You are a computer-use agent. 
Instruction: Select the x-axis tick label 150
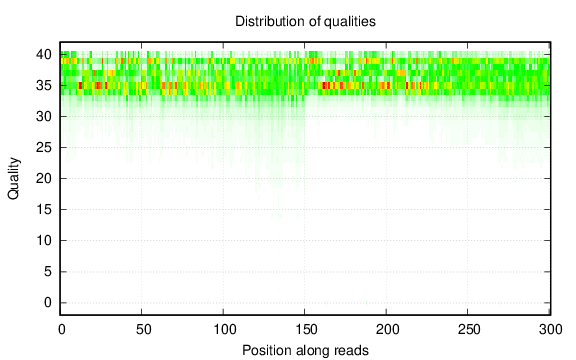(306, 330)
